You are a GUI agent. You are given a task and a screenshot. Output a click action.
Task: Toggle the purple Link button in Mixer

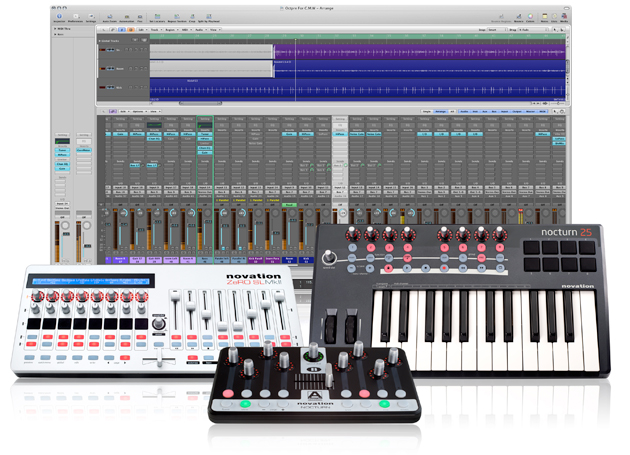113,111
